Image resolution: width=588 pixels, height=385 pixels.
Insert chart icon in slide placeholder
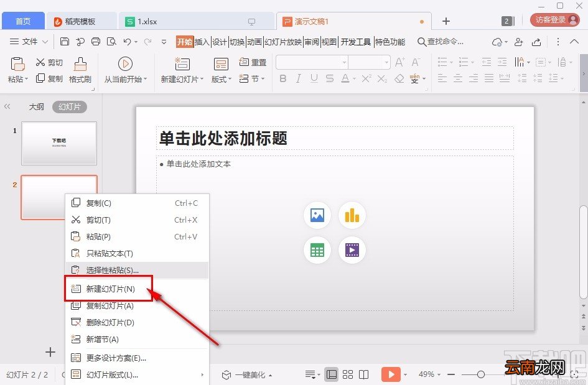[x=352, y=215]
